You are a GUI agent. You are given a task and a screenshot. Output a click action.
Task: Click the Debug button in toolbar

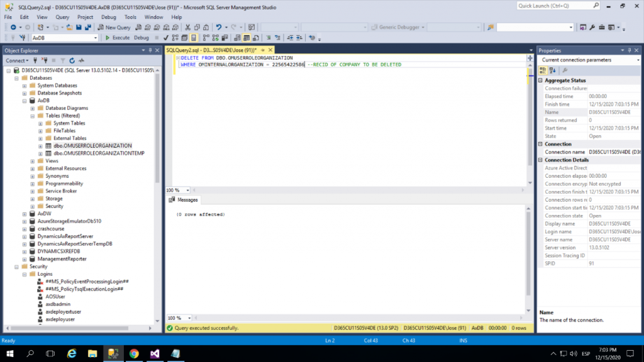[142, 38]
